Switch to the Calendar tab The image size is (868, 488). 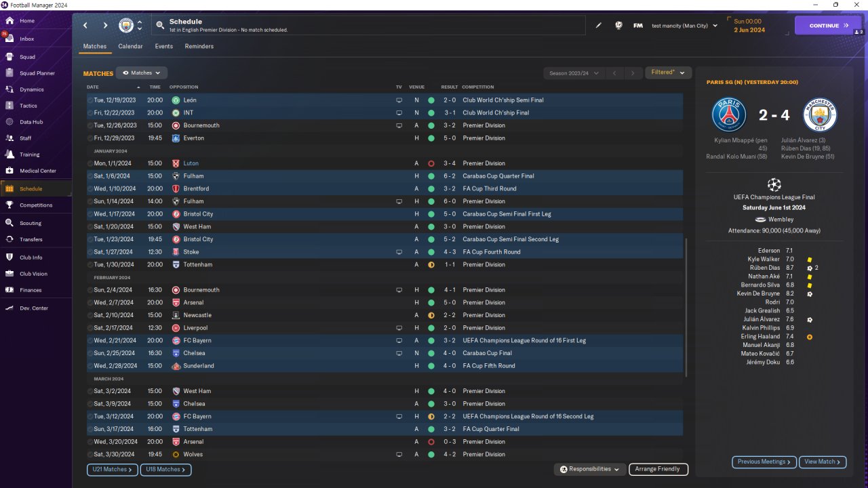(x=130, y=47)
